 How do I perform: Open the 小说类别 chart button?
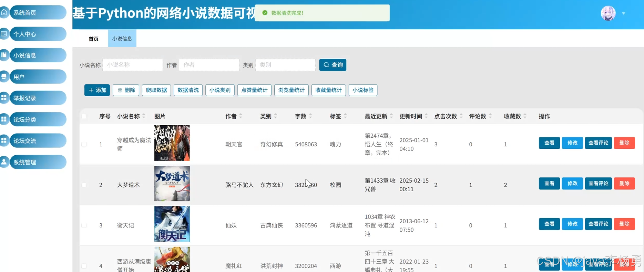pos(220,90)
